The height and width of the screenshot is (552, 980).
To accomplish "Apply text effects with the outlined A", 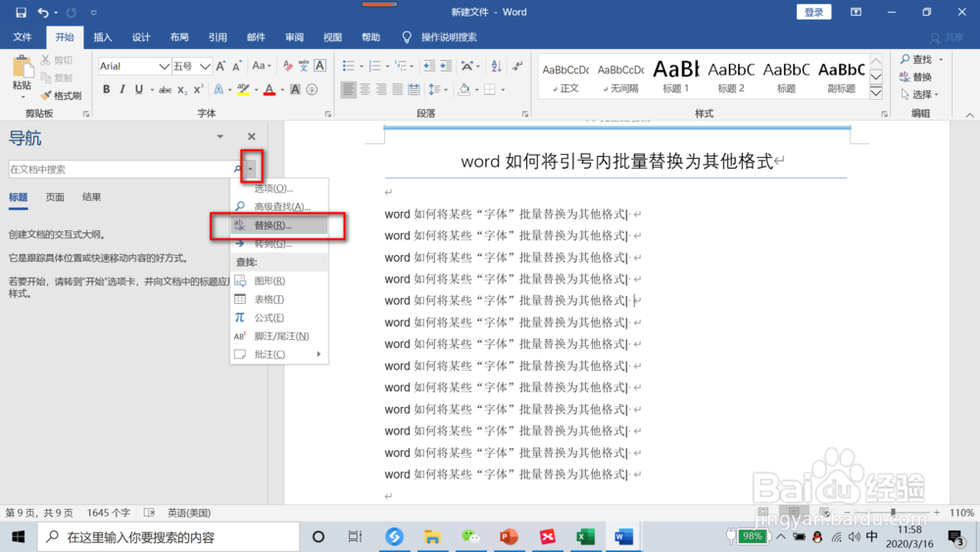I will coord(219,89).
